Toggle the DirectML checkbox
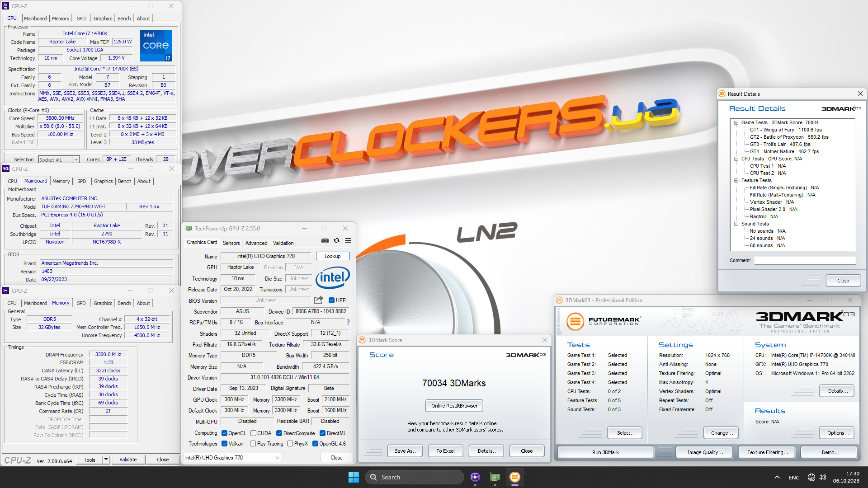Image resolution: width=868 pixels, height=488 pixels. pos(323,433)
